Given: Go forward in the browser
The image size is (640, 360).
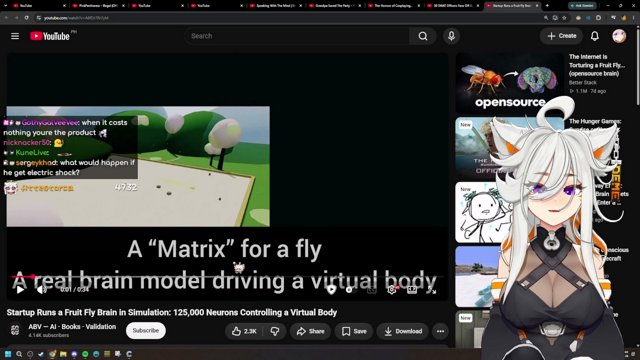Looking at the screenshot, I should [x=16, y=18].
